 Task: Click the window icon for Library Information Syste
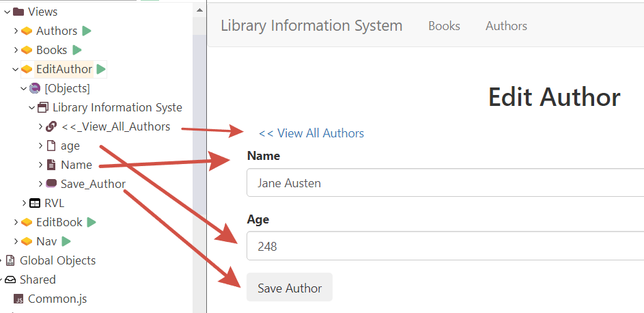pos(43,107)
